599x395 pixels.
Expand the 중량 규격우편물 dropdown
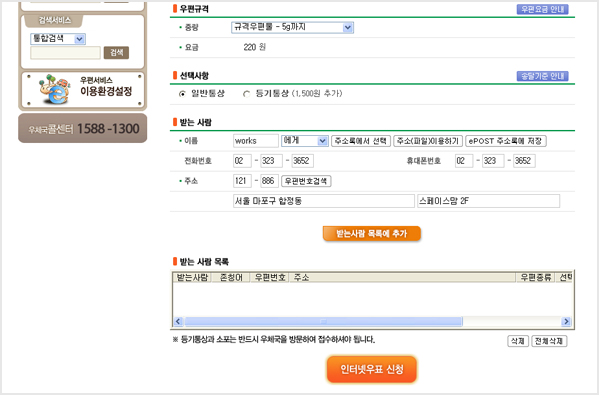tap(292, 27)
